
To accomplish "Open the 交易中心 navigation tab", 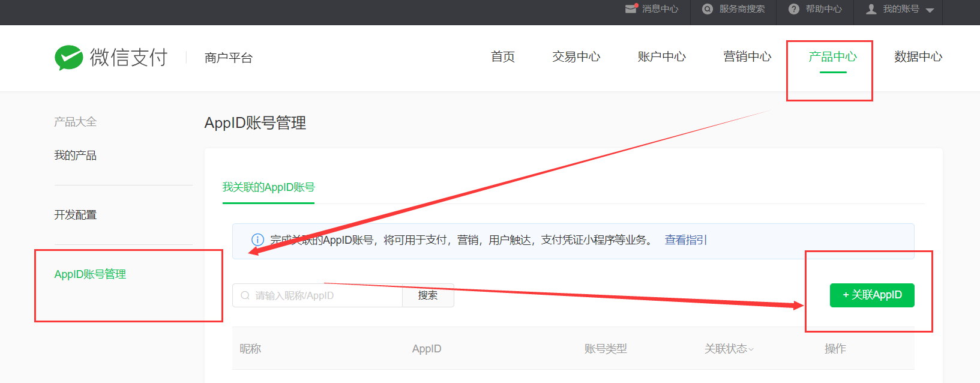I will [576, 56].
